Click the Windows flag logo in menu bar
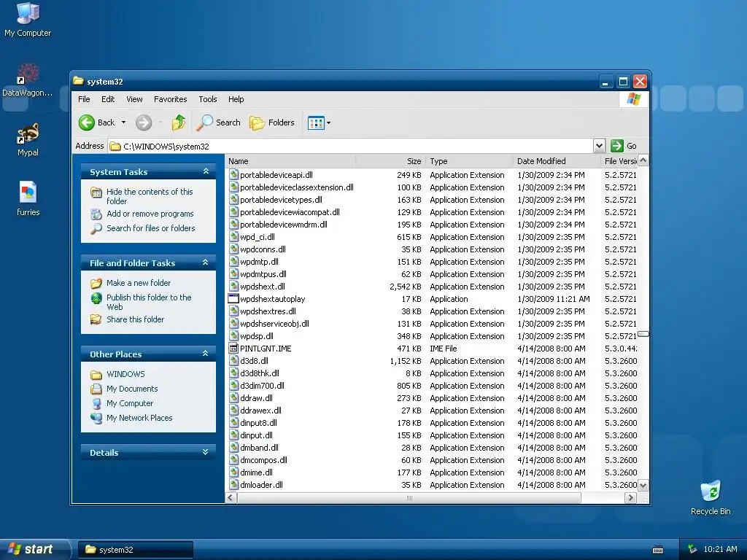Image resolution: width=747 pixels, height=560 pixels. (x=634, y=99)
